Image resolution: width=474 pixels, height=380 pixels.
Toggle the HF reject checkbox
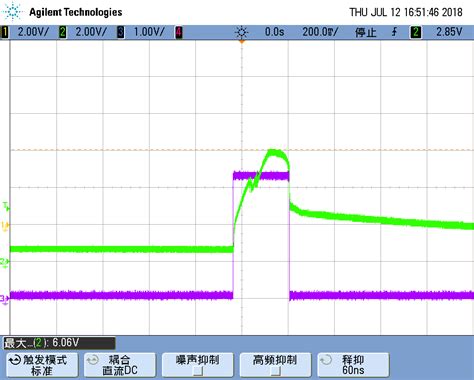click(x=276, y=371)
